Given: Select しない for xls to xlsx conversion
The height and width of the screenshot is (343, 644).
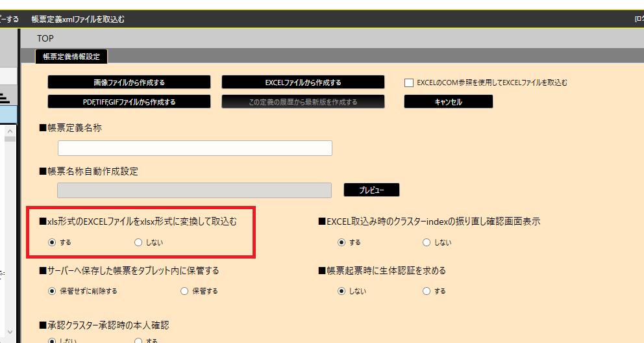Looking at the screenshot, I should 138,242.
